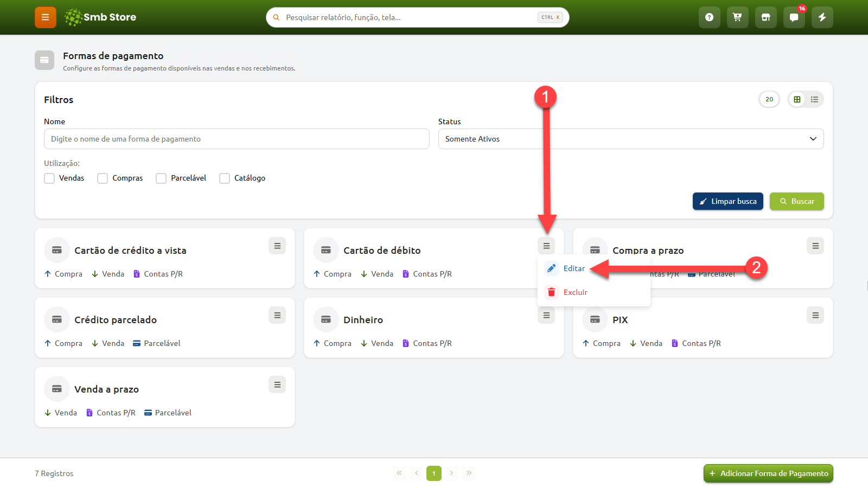Go to first page double arrow
Screen dimensions: 868x488
coord(399,473)
